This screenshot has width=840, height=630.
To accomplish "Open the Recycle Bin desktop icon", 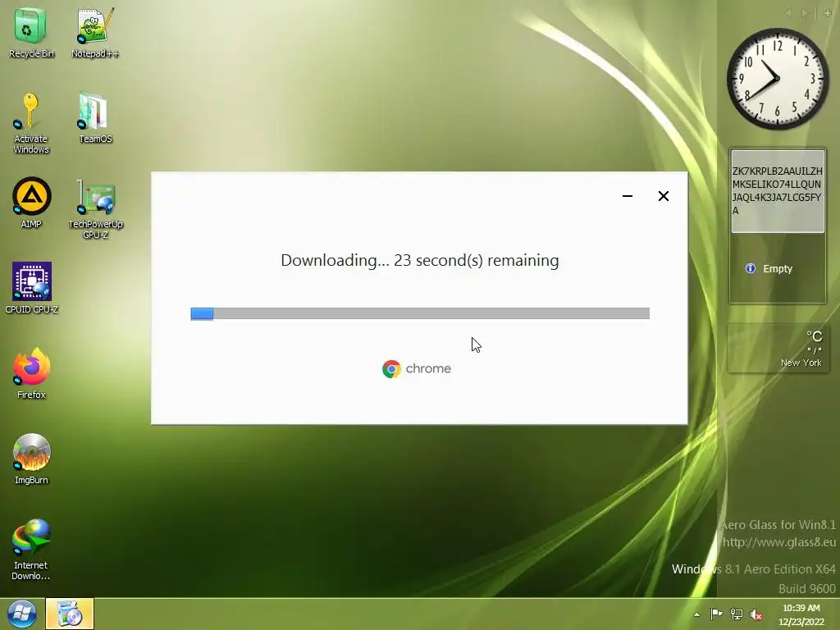I will point(31,33).
